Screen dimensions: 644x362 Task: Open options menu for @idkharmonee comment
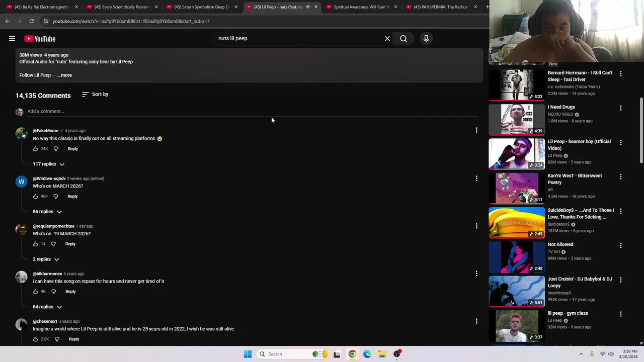[476, 274]
